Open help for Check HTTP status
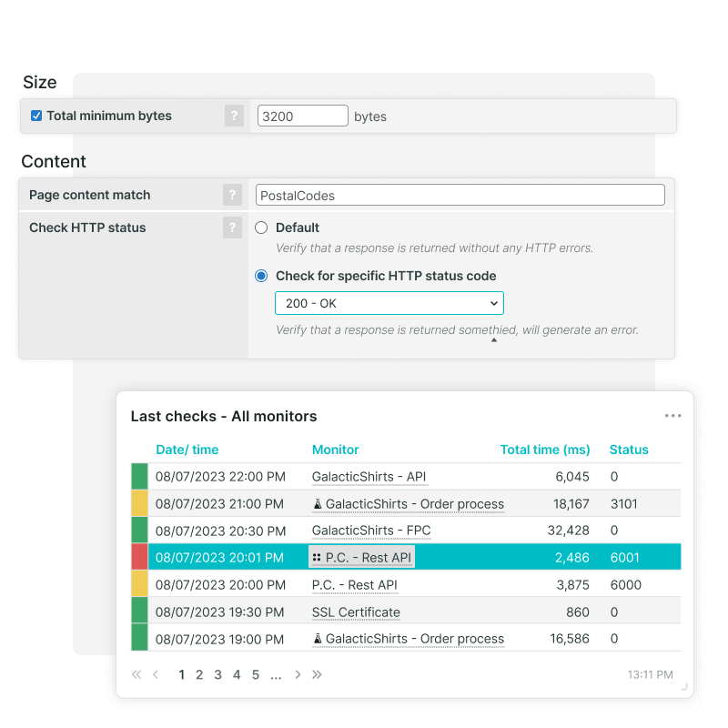Image resolution: width=728 pixels, height=728 pixels. pyautogui.click(x=232, y=227)
